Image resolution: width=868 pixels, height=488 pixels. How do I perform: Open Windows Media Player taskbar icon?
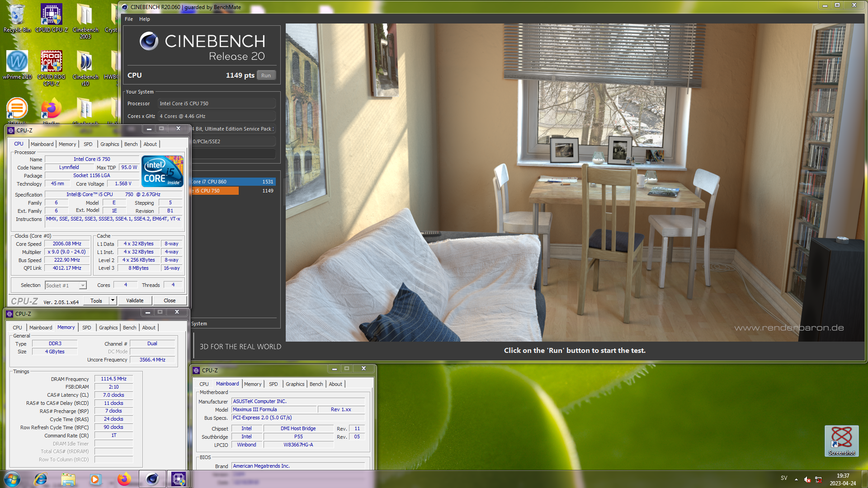pyautogui.click(x=95, y=479)
